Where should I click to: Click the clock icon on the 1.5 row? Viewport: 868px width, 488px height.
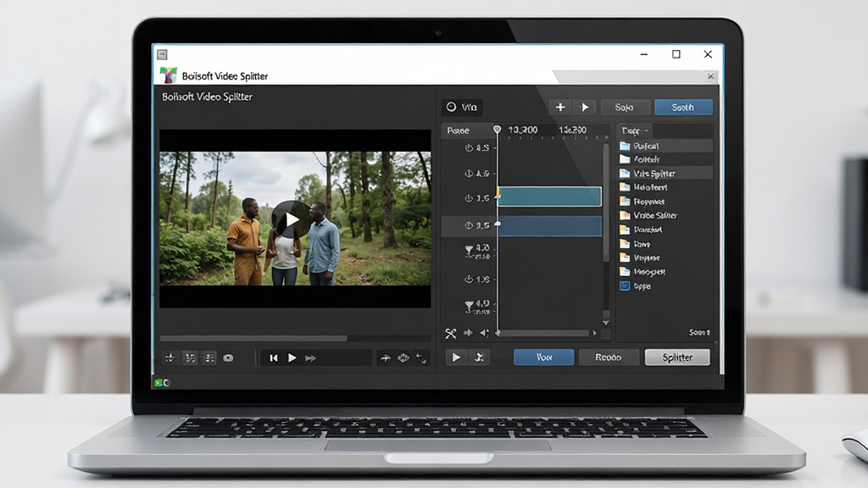(x=469, y=198)
